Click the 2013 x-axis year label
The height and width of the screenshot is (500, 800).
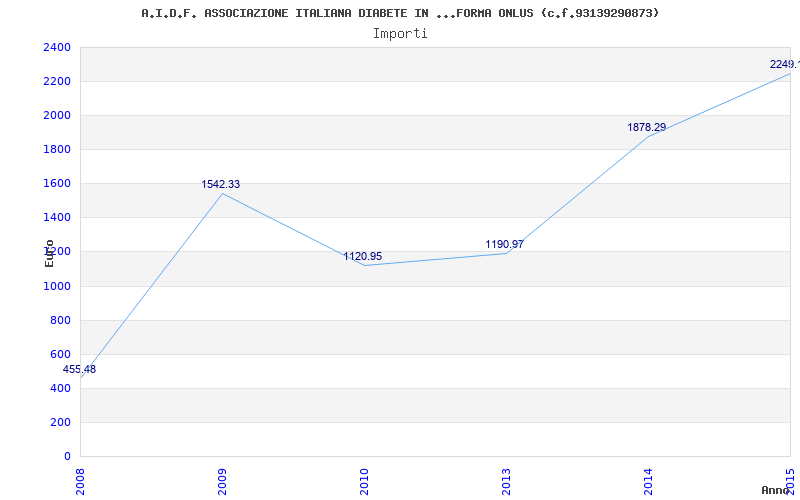[x=506, y=482]
